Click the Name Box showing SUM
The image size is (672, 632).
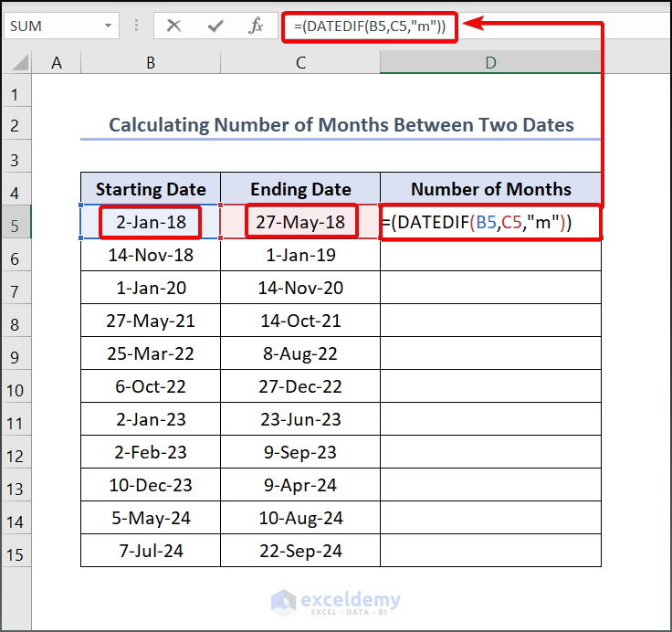[x=61, y=26]
